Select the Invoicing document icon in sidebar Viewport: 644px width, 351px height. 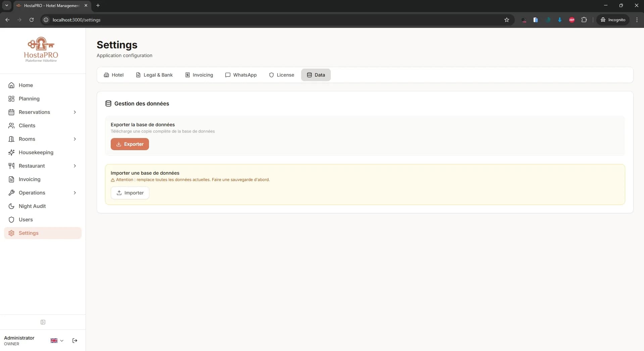[x=11, y=179]
